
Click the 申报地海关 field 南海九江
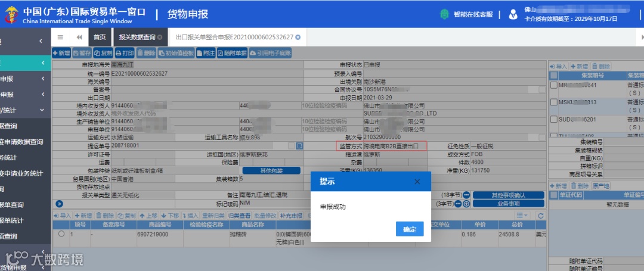coord(207,65)
